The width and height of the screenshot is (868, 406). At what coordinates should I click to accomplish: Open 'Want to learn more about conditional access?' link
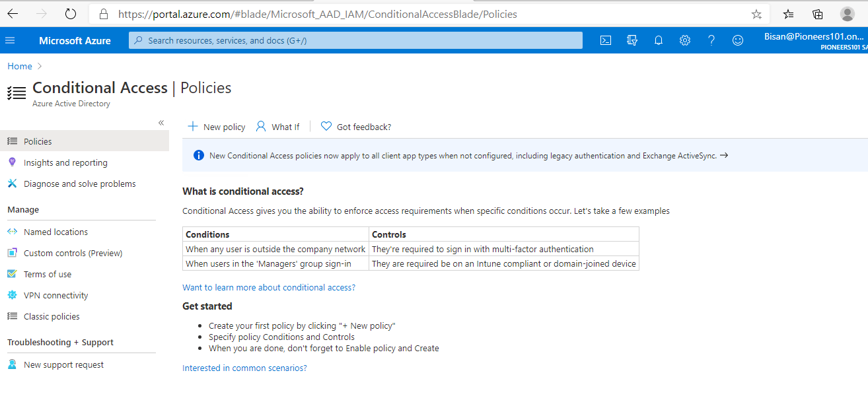click(x=269, y=287)
